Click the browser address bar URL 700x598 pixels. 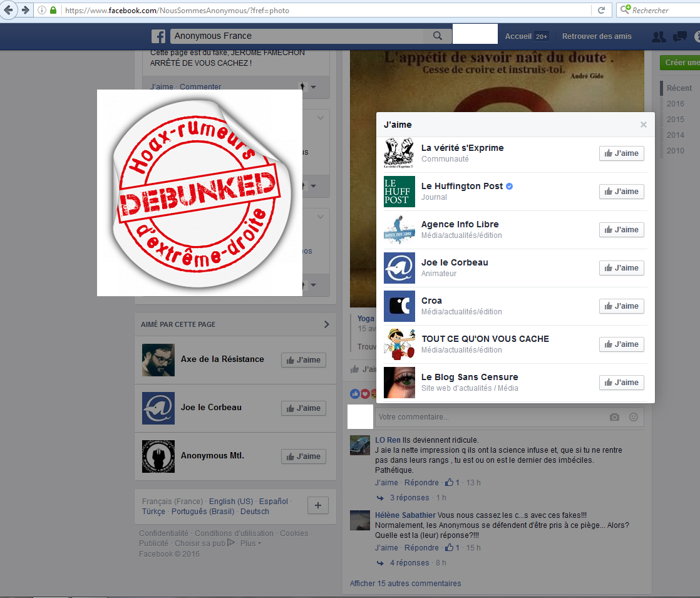[x=177, y=10]
